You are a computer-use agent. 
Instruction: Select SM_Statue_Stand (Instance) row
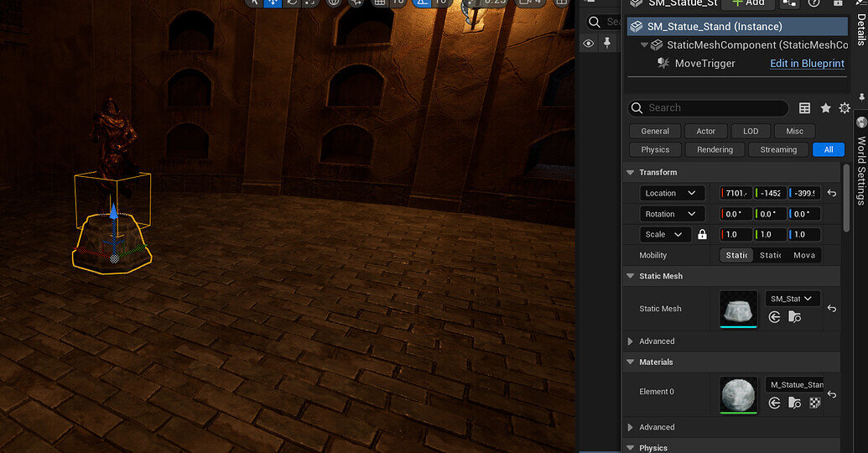[x=737, y=26]
